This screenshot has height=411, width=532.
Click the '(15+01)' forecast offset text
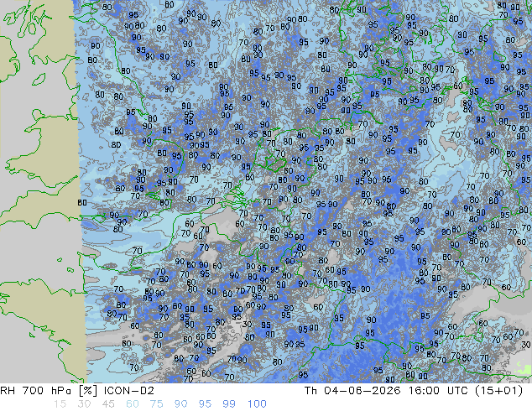point(498,391)
